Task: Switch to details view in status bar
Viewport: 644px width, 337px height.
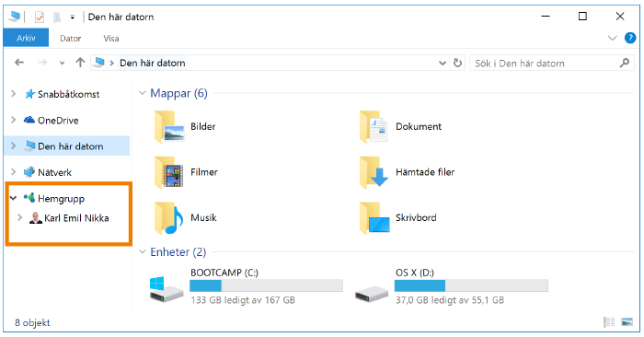Action: point(609,322)
